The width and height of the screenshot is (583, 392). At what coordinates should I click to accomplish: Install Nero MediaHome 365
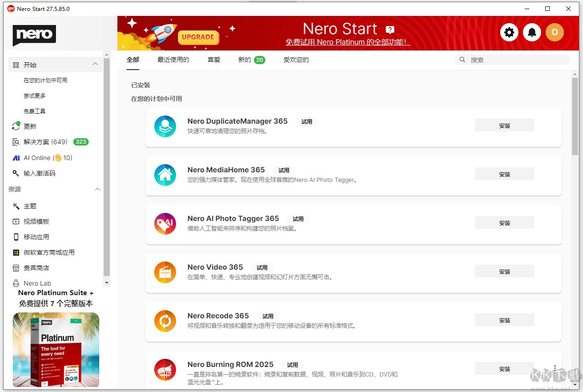pyautogui.click(x=505, y=174)
